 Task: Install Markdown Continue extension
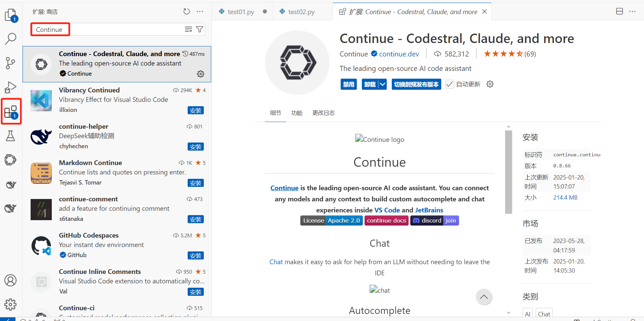[196, 183]
